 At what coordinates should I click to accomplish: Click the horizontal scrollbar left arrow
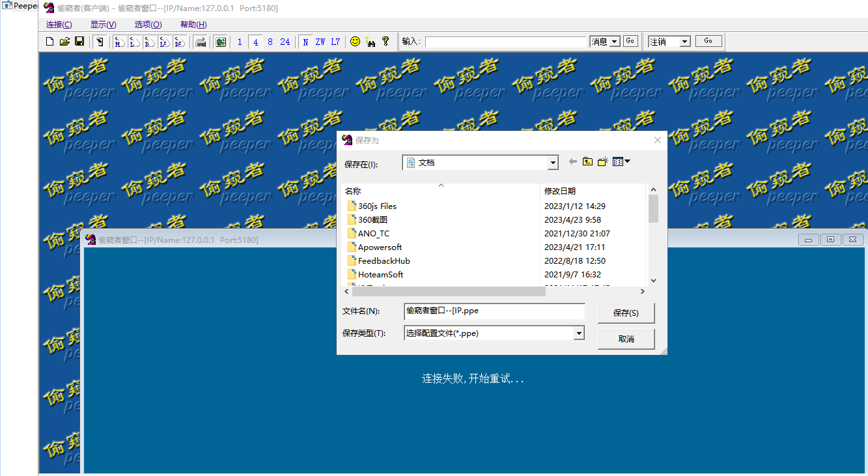pos(347,292)
